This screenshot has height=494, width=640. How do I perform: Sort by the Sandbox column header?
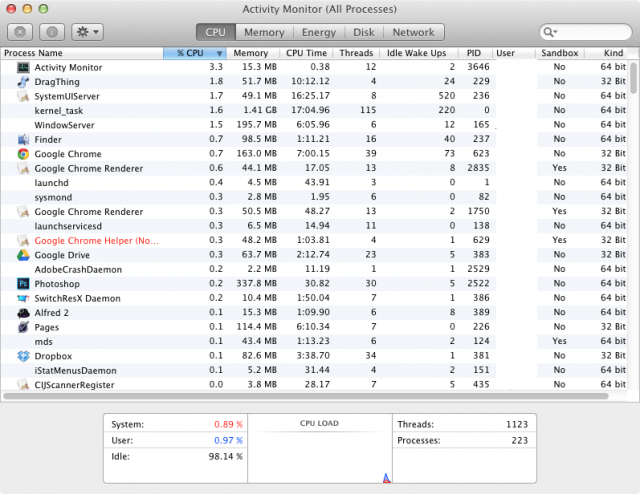tap(560, 53)
